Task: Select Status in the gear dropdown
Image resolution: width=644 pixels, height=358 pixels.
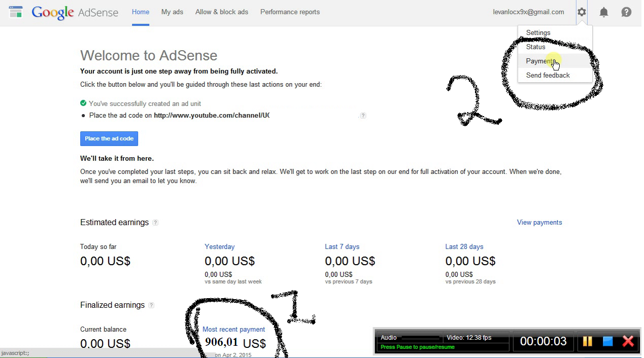Action: point(555,47)
